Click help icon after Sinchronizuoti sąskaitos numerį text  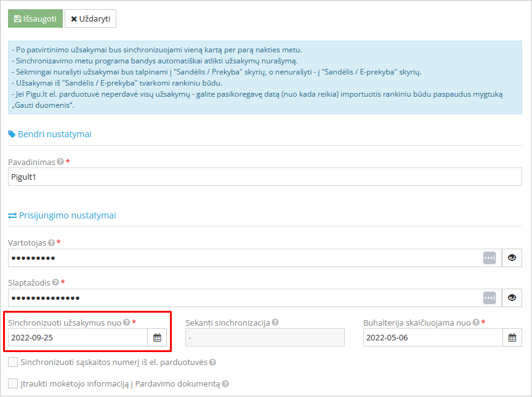click(x=212, y=363)
